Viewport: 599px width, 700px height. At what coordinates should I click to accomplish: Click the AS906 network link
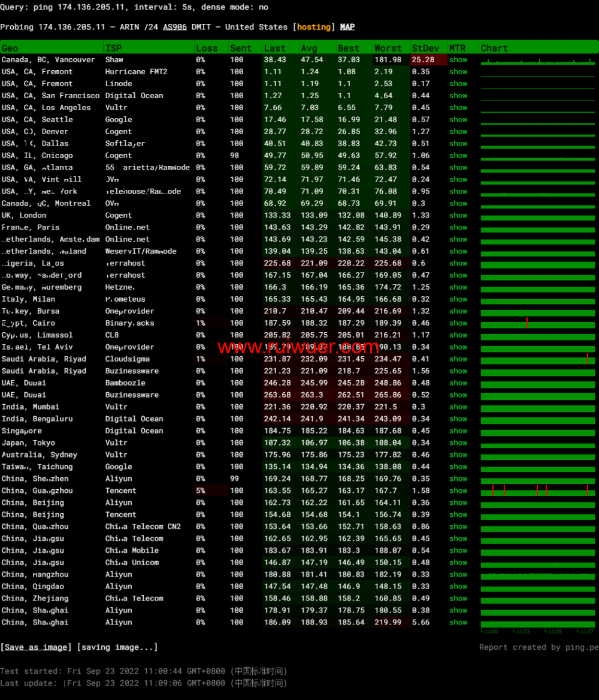coord(175,27)
